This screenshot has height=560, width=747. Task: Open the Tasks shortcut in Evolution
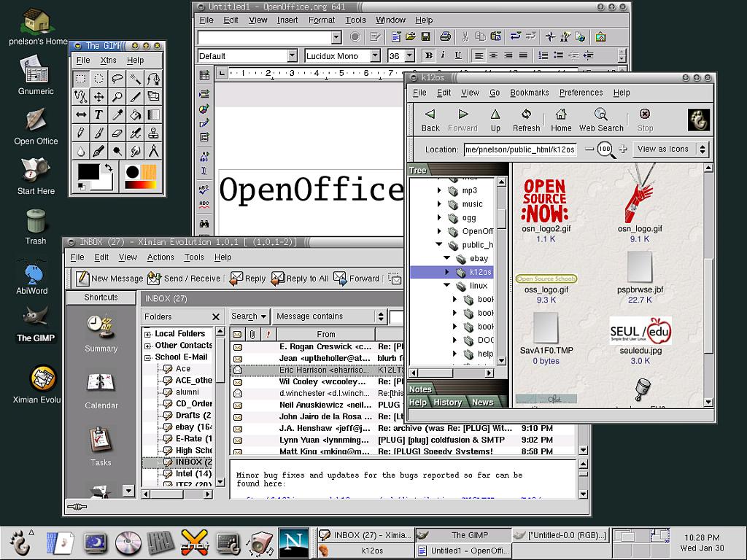[101, 447]
